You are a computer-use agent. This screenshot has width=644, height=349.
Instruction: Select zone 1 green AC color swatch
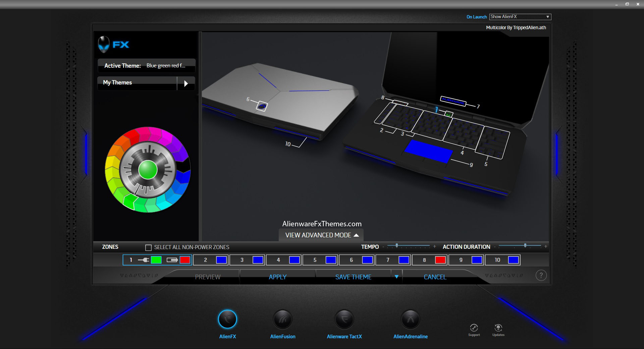pyautogui.click(x=156, y=260)
